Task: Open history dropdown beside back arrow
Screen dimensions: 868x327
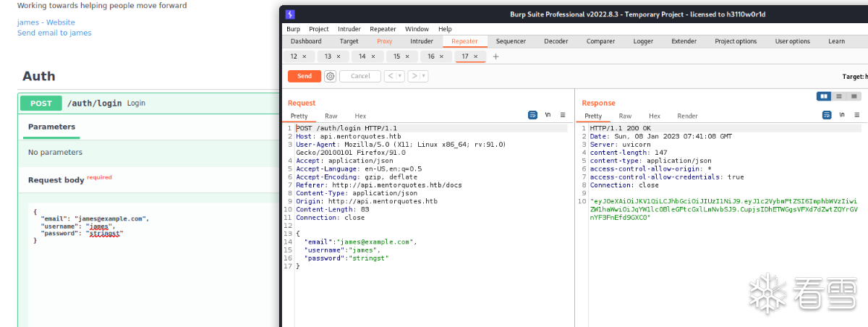Action: pyautogui.click(x=401, y=76)
